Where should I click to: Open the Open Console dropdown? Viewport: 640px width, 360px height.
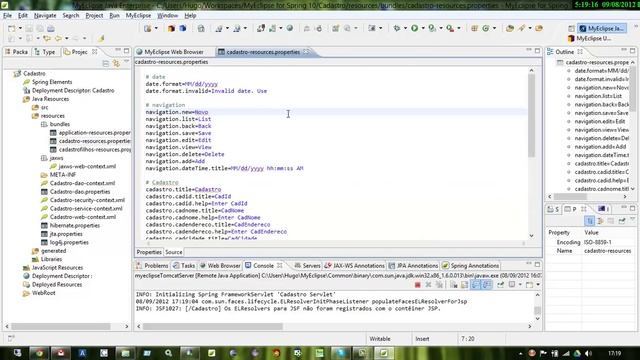538,284
